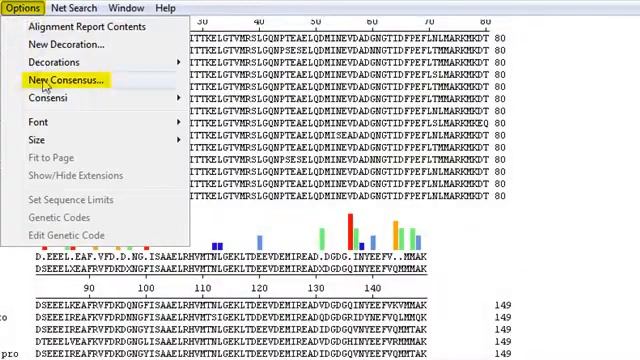Click ruler position label 140
This screenshot has height=360, width=640.
(x=372, y=288)
